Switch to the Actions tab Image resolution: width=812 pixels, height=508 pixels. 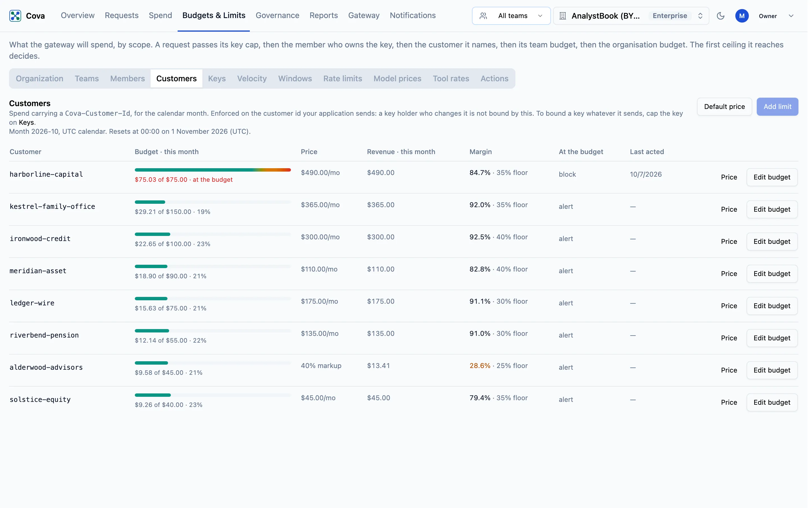click(494, 79)
